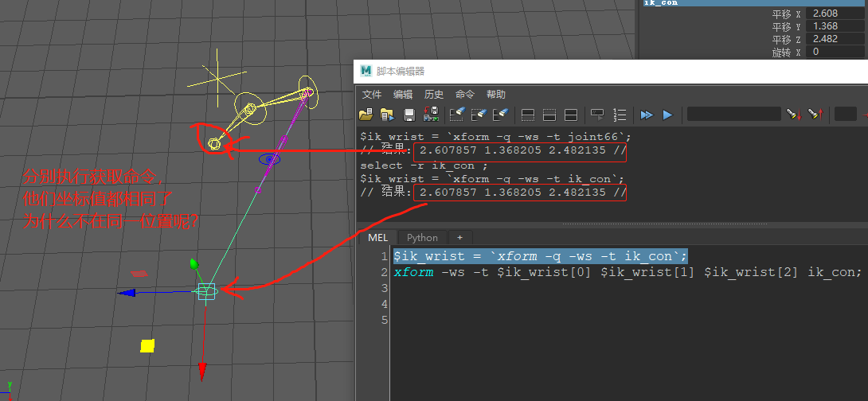
Task: Click the 平移 Z attribute label
Action: click(x=787, y=39)
